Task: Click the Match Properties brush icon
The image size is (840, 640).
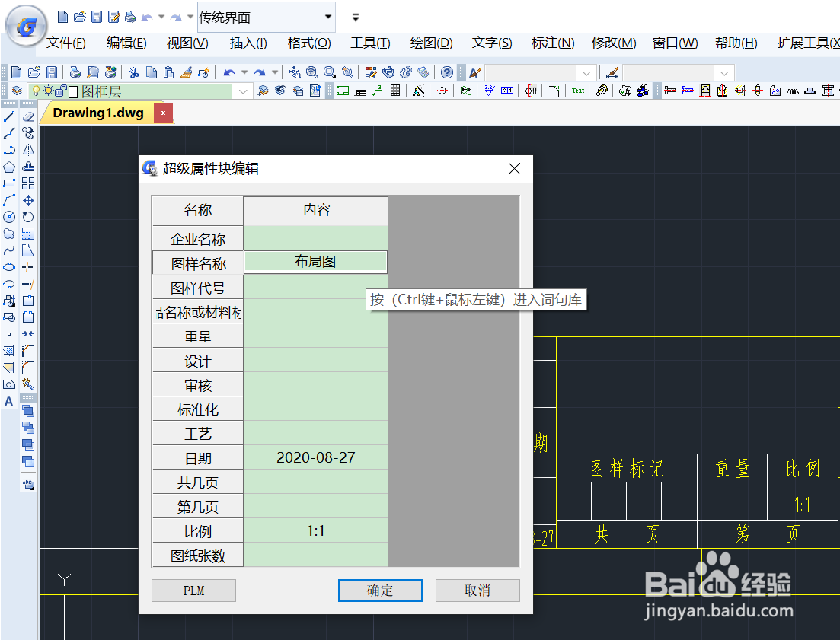Action: (186, 72)
